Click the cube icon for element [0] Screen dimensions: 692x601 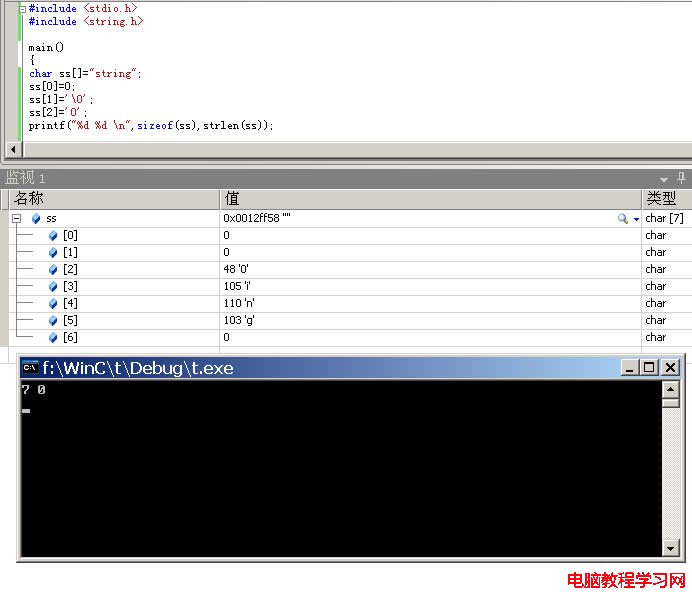click(x=53, y=236)
